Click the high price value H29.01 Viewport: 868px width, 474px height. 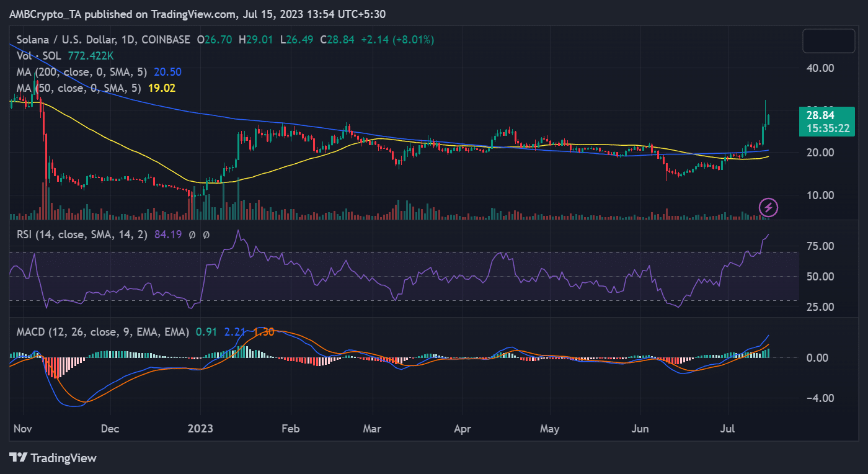point(255,39)
